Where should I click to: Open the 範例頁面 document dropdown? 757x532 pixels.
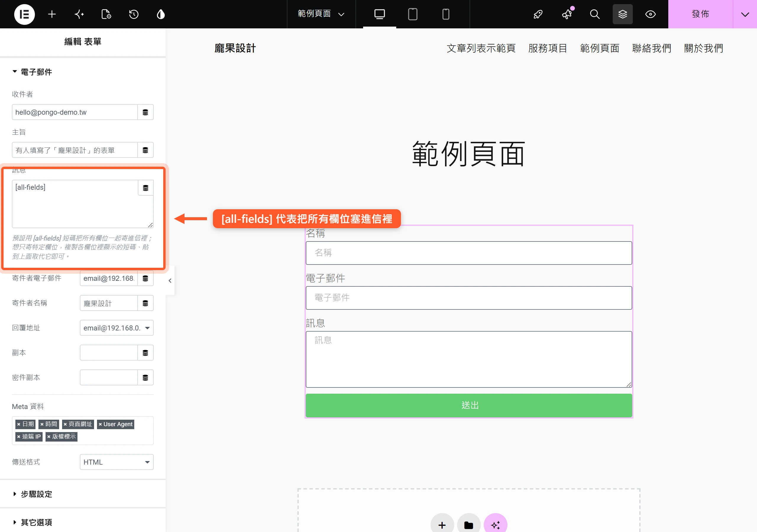point(321,14)
